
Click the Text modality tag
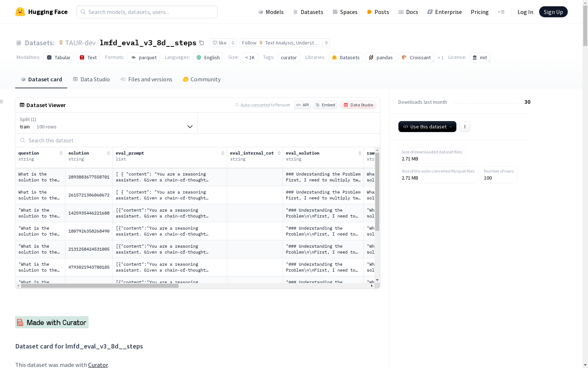pyautogui.click(x=88, y=57)
